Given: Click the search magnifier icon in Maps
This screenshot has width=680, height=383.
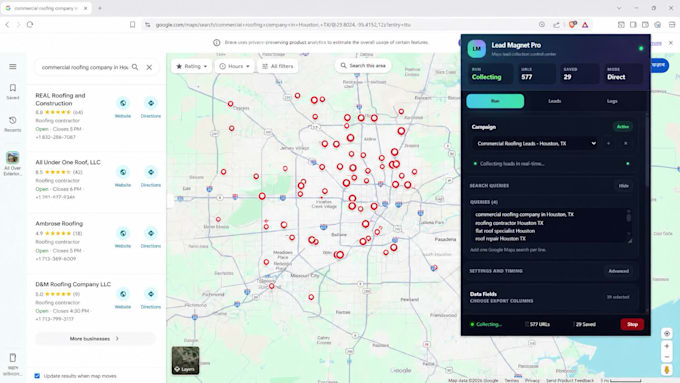Looking at the screenshot, I should pos(135,67).
